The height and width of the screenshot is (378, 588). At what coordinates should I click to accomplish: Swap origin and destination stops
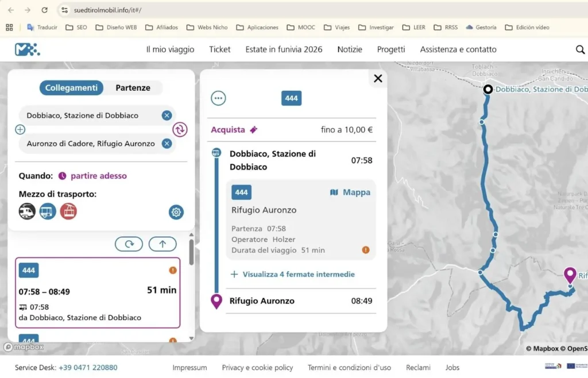click(180, 130)
